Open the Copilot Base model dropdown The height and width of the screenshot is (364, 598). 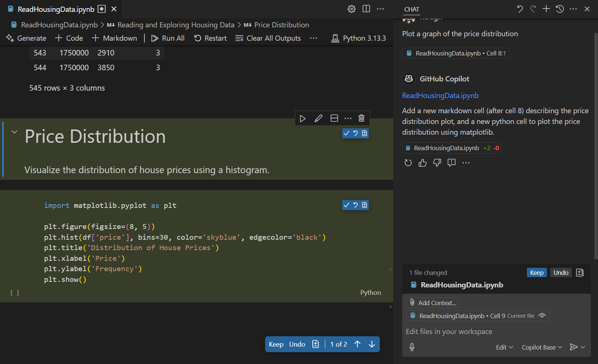pyautogui.click(x=542, y=347)
